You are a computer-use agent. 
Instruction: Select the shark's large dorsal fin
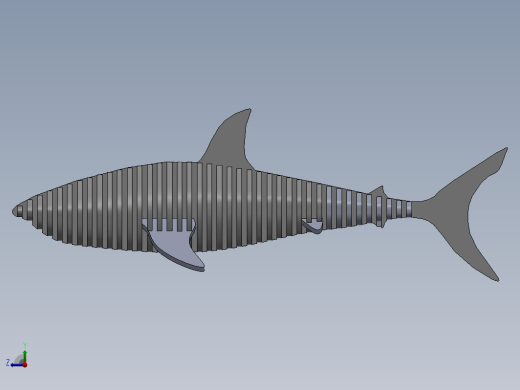[231, 143]
